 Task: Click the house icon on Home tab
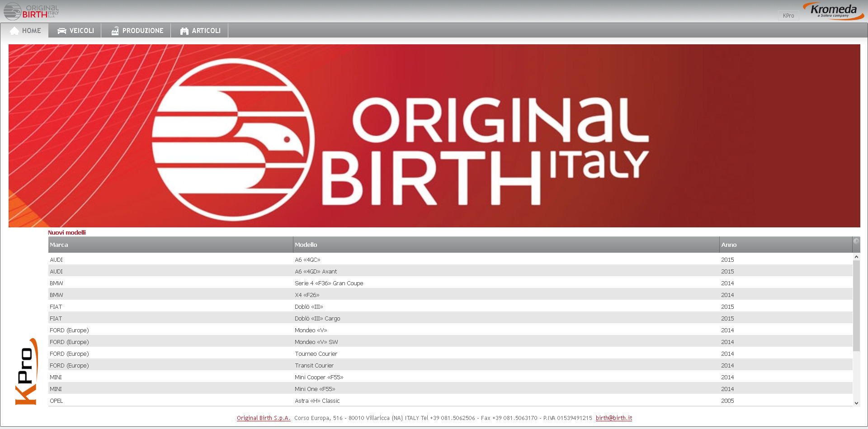(14, 31)
